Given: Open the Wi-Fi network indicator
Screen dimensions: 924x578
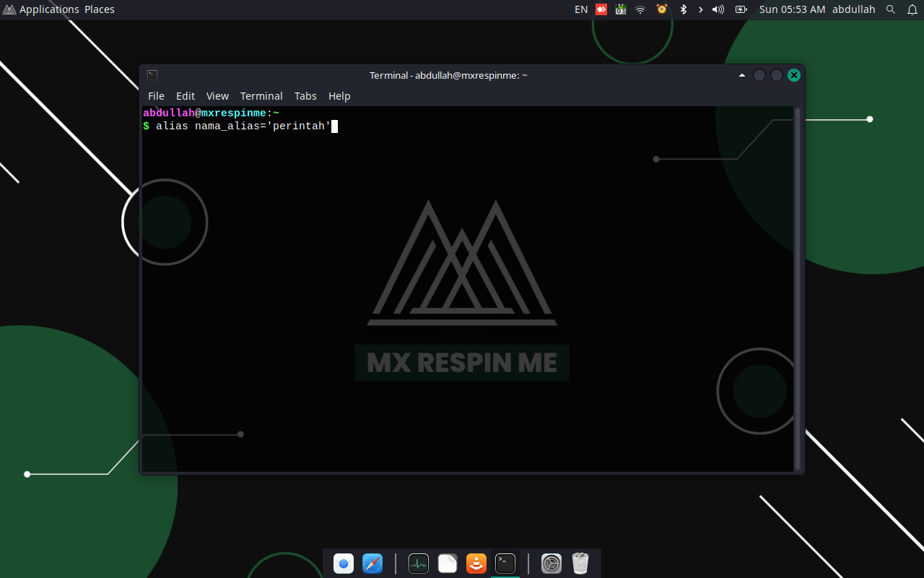Looking at the screenshot, I should pos(640,9).
